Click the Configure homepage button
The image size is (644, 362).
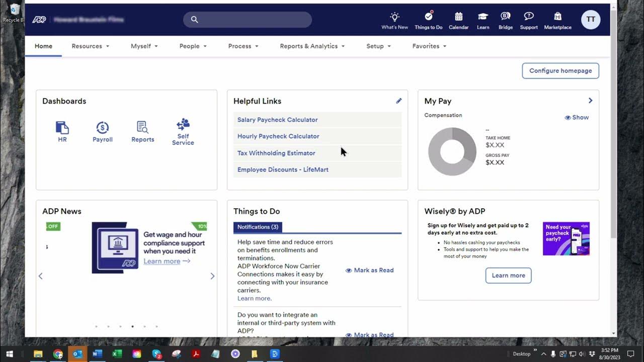tap(560, 71)
